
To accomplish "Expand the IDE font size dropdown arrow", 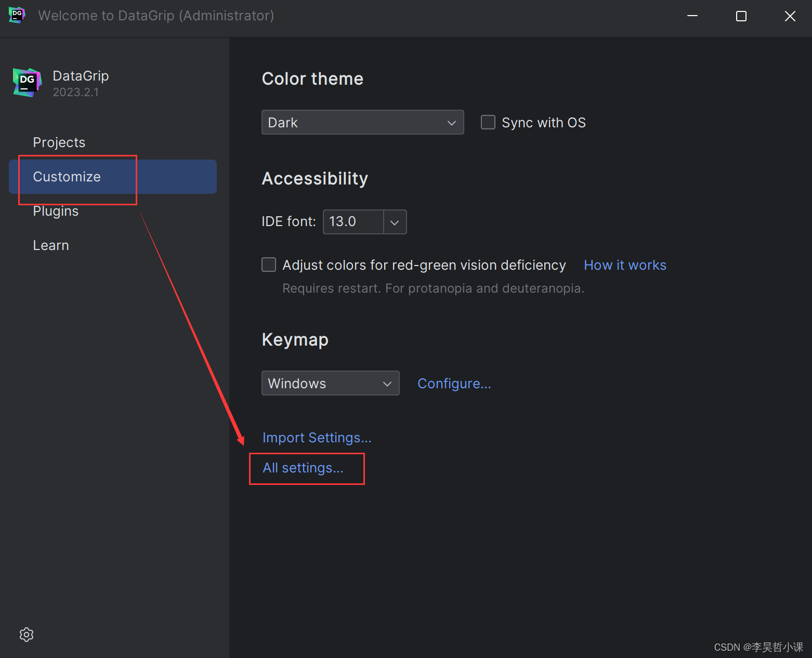I will tap(395, 222).
